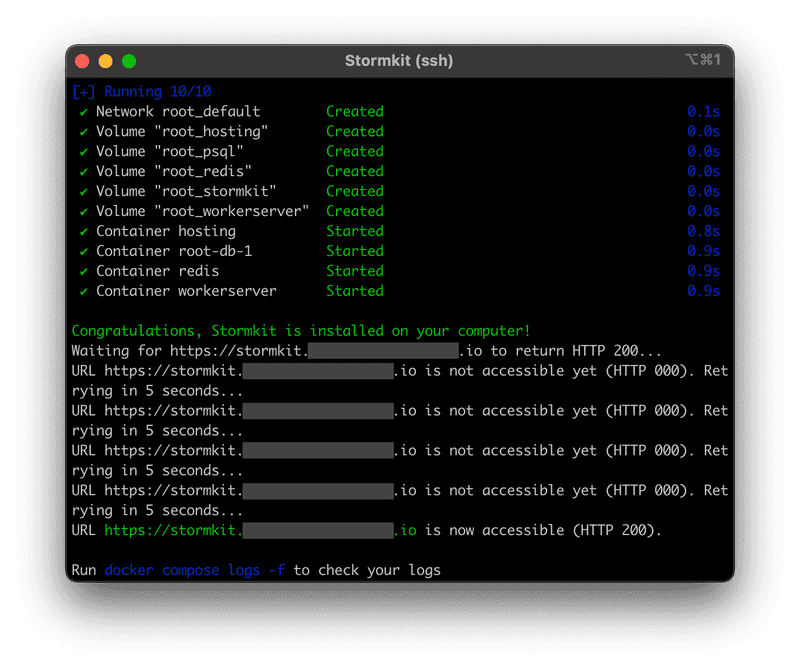800x669 pixels.
Task: Click the Created status of Network root_default
Action: [355, 112]
